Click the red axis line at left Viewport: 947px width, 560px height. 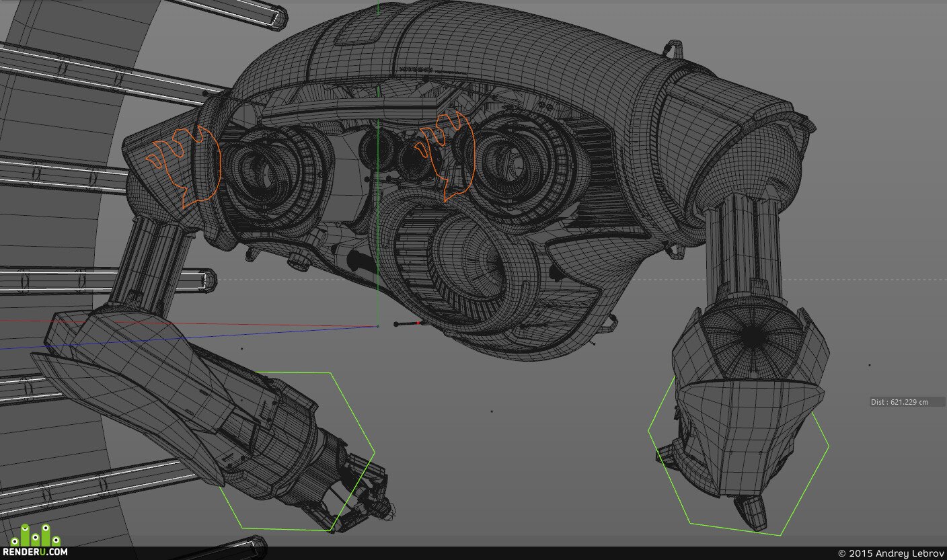[x=188, y=323]
